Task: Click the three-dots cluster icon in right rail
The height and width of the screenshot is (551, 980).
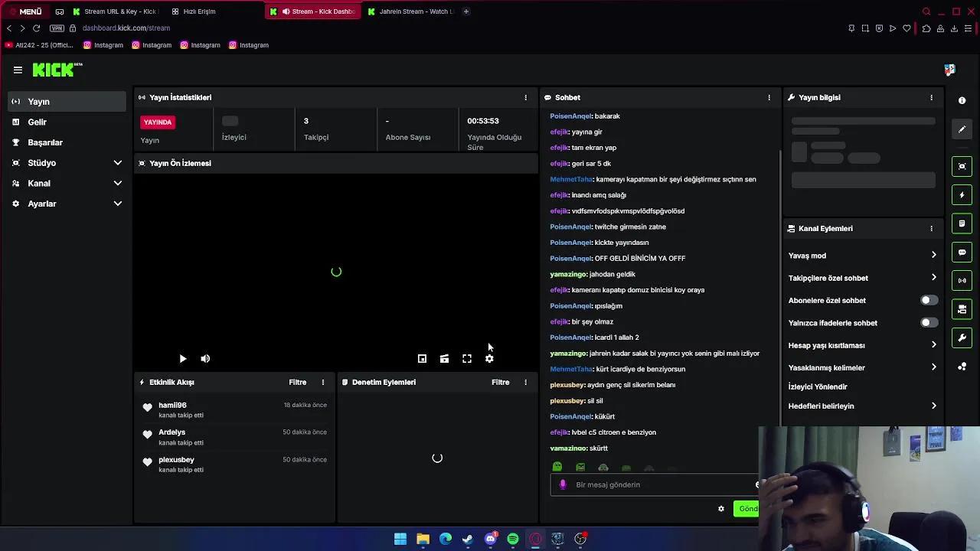Action: 962,367
